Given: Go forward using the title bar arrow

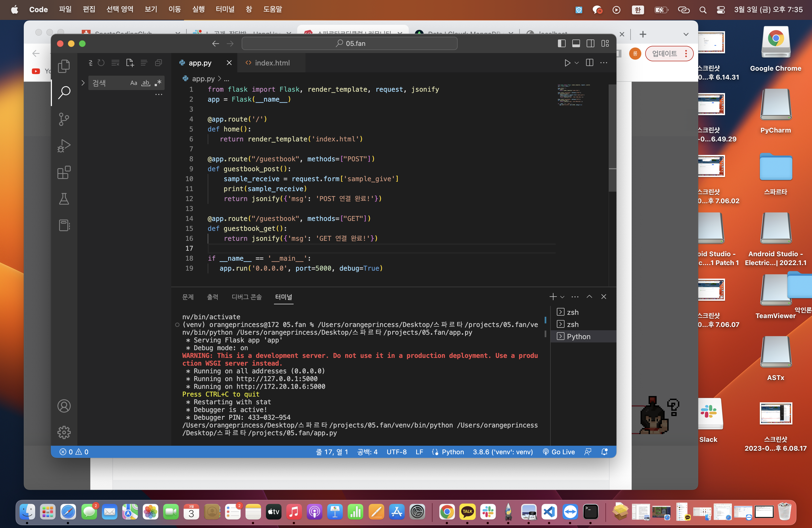Looking at the screenshot, I should tap(230, 44).
